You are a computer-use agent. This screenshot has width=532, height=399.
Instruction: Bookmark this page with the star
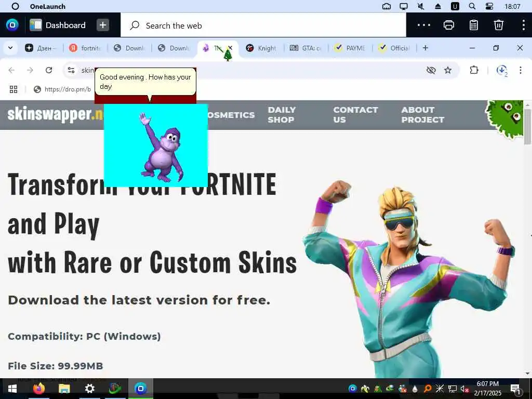[448, 70]
